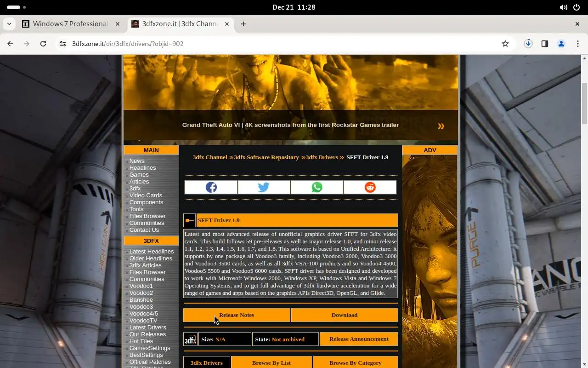The width and height of the screenshot is (588, 368).
Task: Open Voodoo2 sidebar link
Action: click(x=141, y=293)
